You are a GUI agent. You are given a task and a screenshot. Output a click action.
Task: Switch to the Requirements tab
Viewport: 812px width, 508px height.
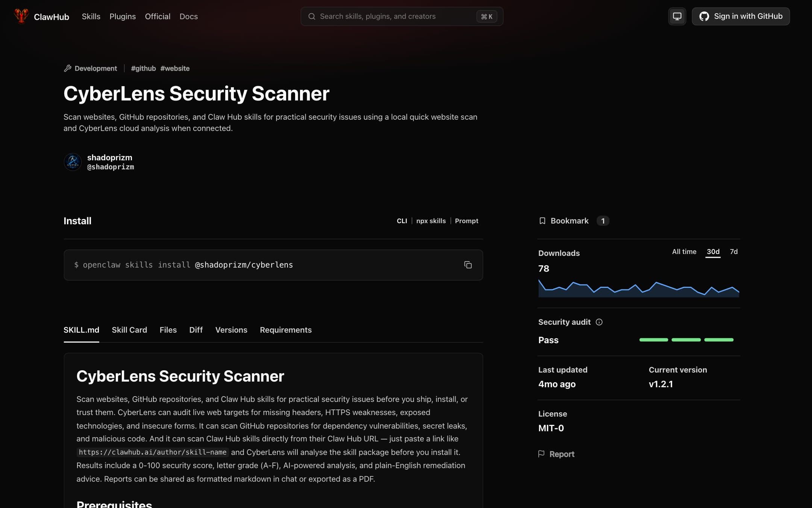[286, 330]
